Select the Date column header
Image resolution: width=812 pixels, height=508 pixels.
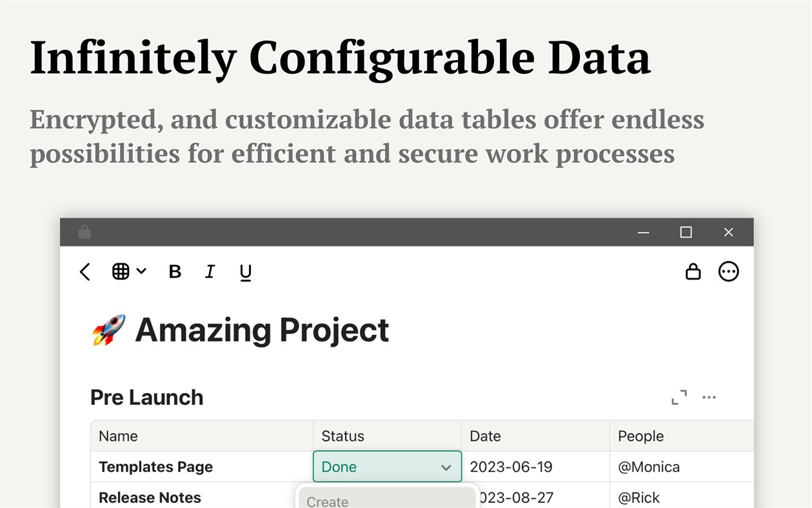(x=485, y=436)
